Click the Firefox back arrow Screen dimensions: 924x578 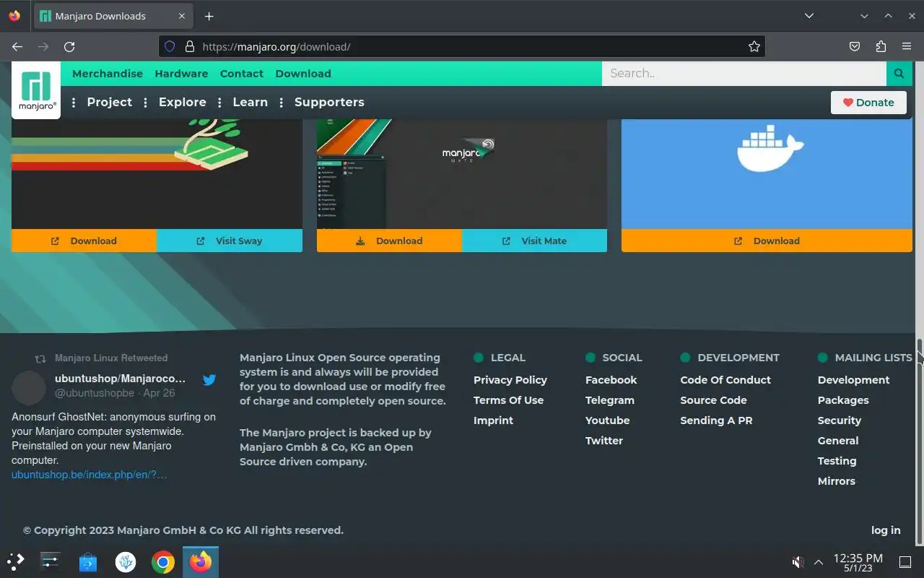(x=17, y=46)
